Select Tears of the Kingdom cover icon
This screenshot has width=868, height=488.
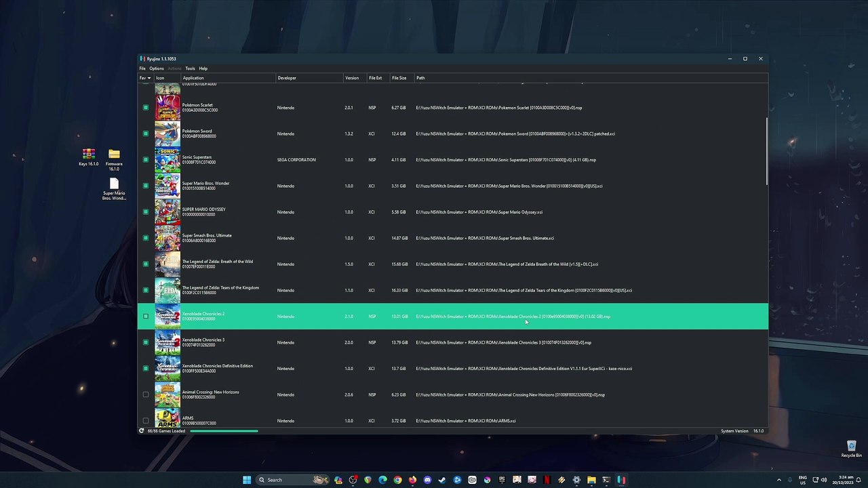click(x=167, y=290)
